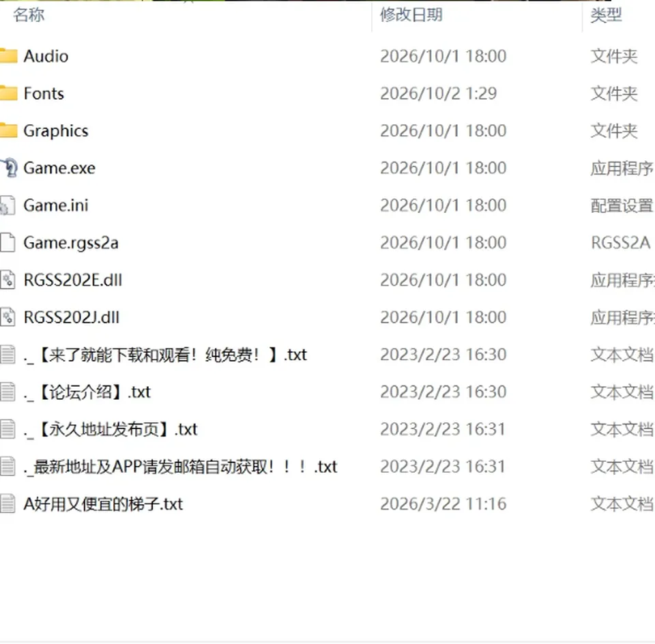The height and width of the screenshot is (644, 655).
Task: Click the 配置设置 type of Game.ini
Action: (x=622, y=205)
